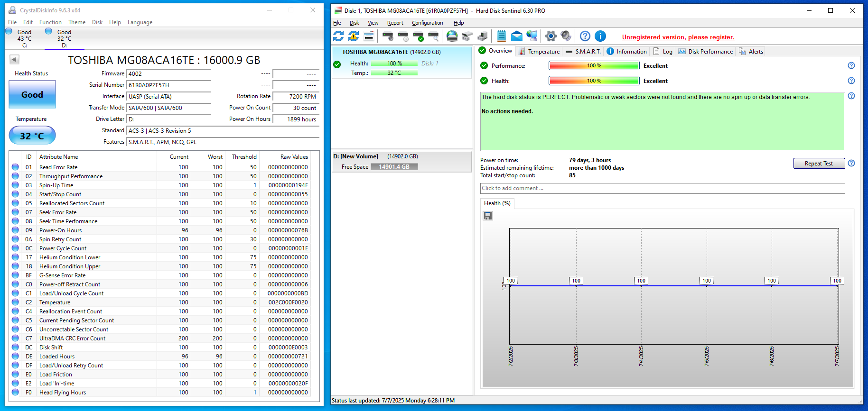The width and height of the screenshot is (868, 411).
Task: Switch to the Disk Performance tab
Action: [705, 51]
